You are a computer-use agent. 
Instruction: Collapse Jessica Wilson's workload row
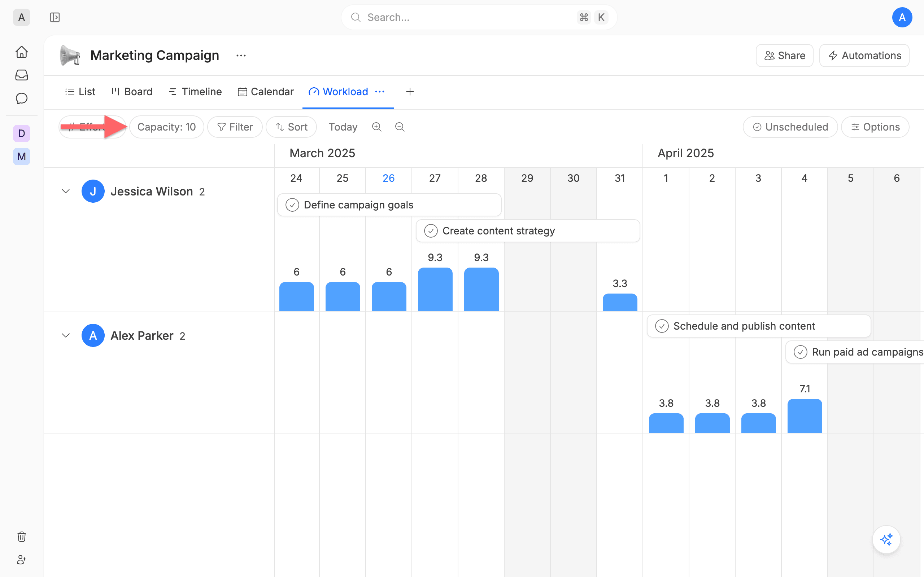point(66,191)
